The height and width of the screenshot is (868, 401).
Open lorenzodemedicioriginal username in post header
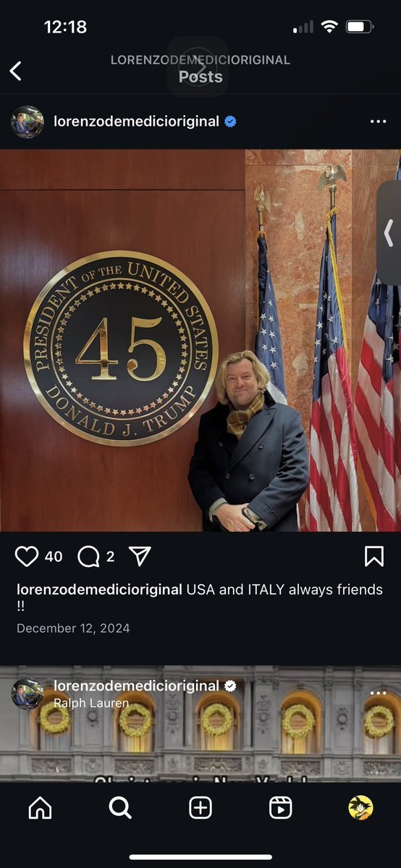click(136, 122)
